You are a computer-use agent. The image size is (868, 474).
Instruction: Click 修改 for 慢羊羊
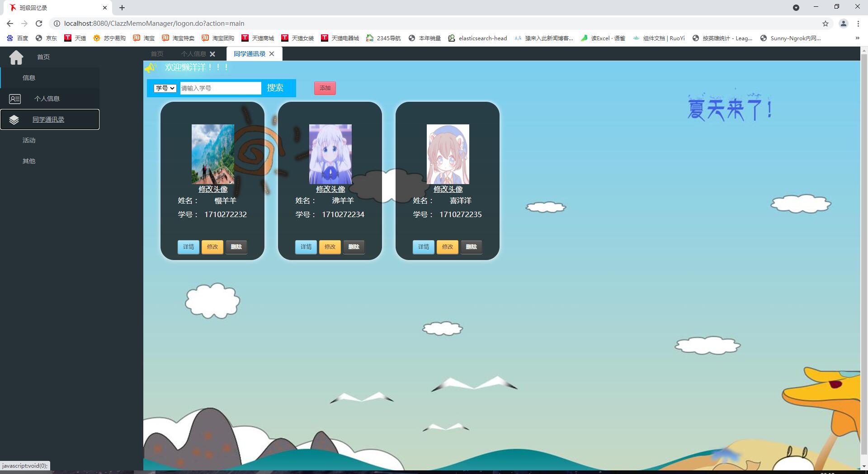coord(212,247)
